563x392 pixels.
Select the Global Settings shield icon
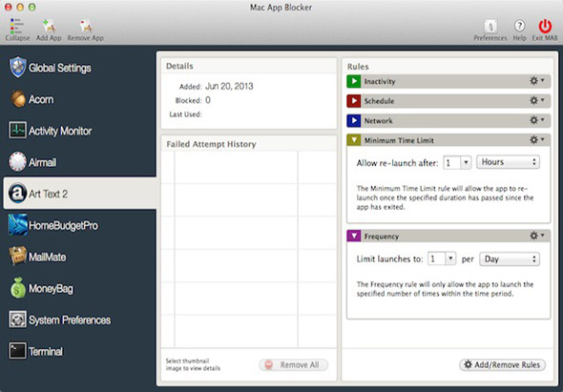click(17, 67)
